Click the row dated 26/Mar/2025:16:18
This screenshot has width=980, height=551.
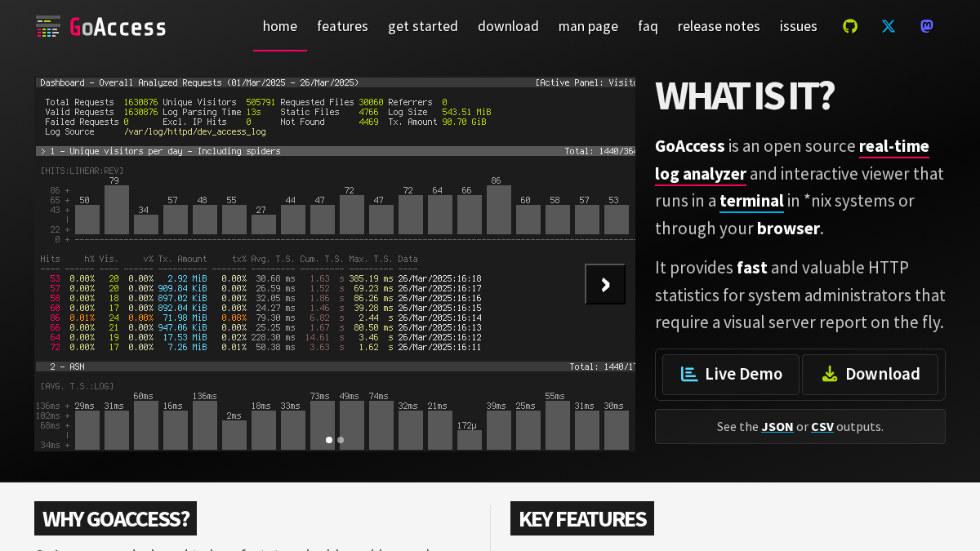pyautogui.click(x=265, y=278)
